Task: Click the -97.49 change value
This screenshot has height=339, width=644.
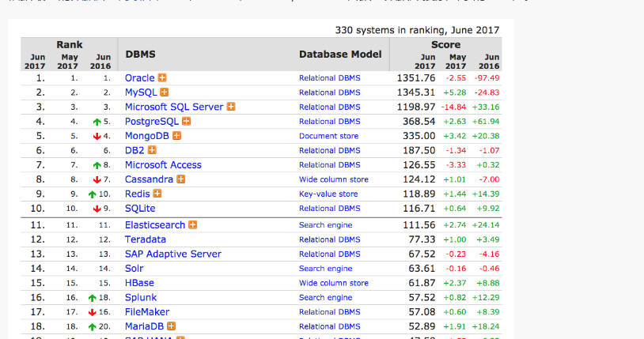Action: (487, 78)
